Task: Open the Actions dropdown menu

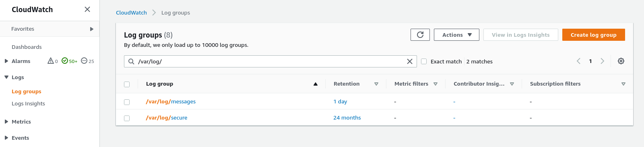Action: 456,35
